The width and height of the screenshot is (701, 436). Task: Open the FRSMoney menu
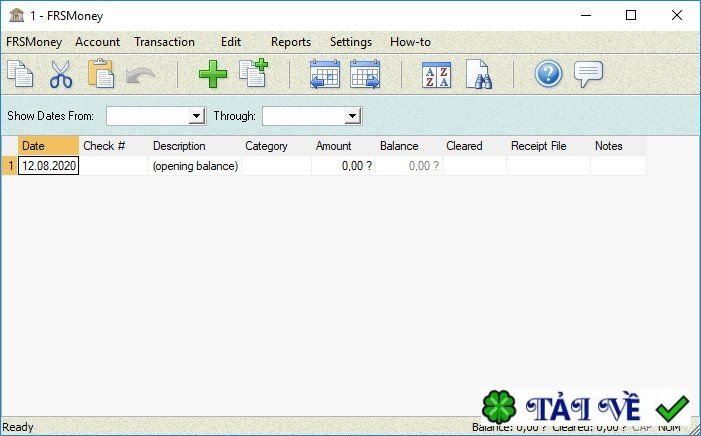[x=34, y=42]
